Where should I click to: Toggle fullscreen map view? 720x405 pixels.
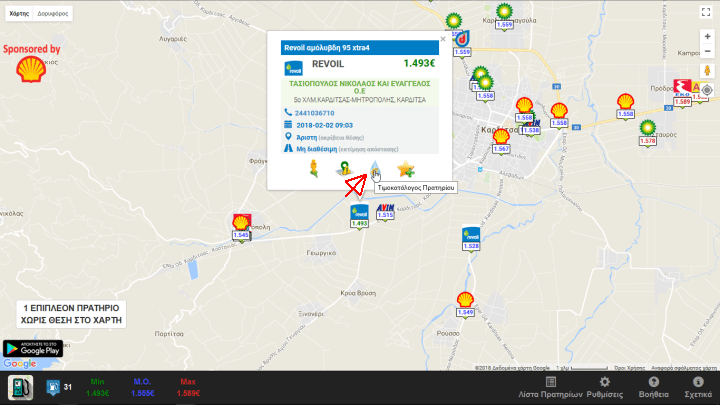tap(706, 12)
